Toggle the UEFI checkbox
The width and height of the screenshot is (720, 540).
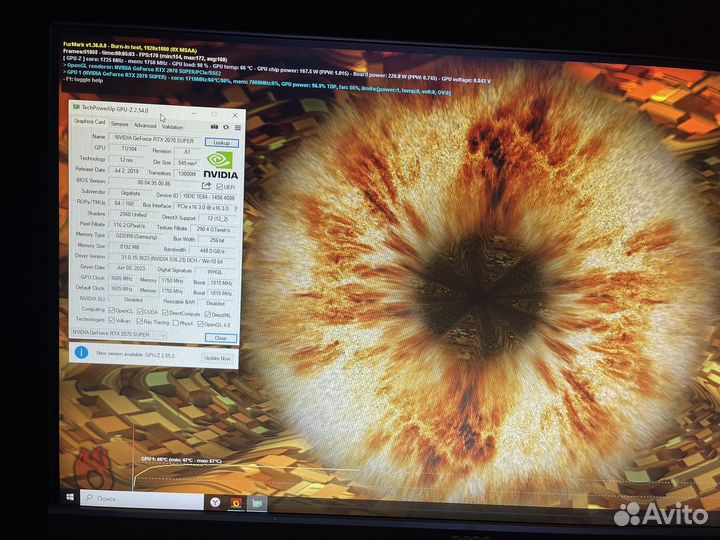[x=219, y=186]
